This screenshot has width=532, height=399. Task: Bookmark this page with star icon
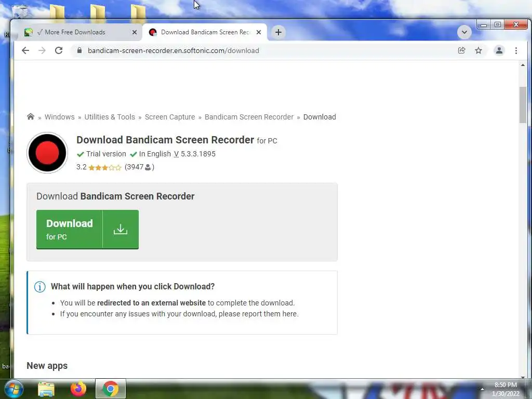(478, 50)
